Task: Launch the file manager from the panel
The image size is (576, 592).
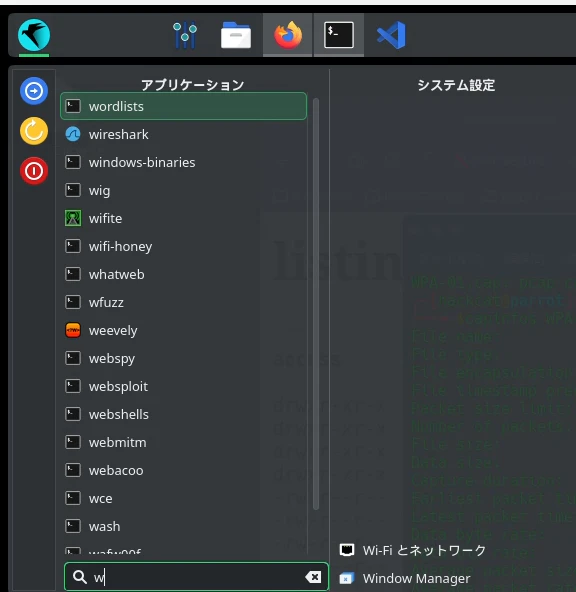Action: point(236,35)
